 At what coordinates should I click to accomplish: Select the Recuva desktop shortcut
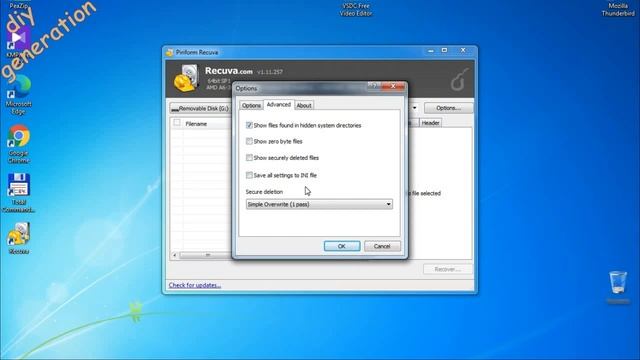coord(18,238)
